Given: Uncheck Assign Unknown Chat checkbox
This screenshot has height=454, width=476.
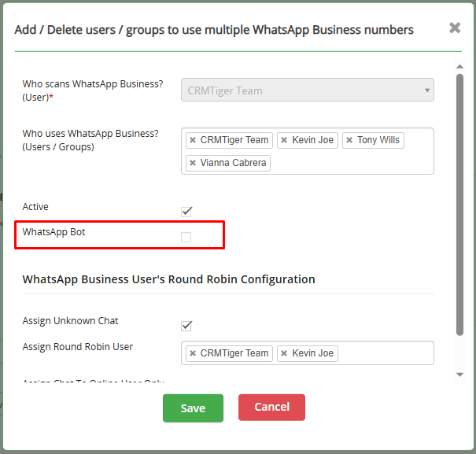Looking at the screenshot, I should click(186, 326).
